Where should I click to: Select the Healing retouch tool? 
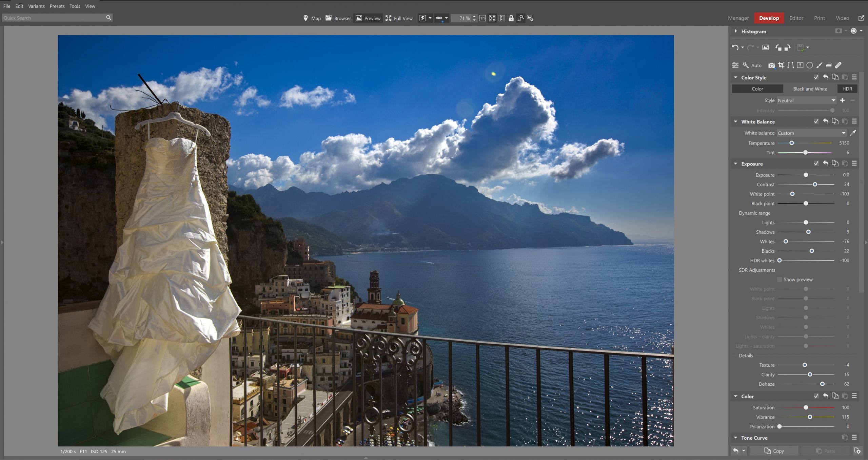[x=839, y=65]
